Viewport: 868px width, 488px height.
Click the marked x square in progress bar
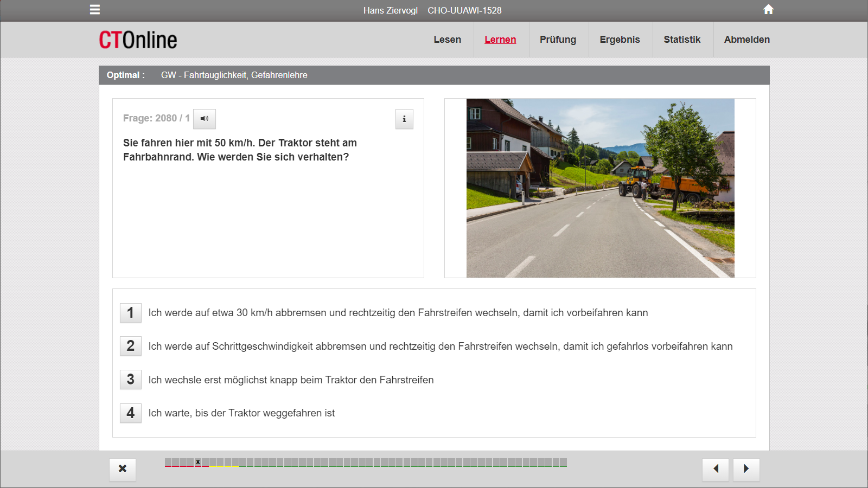tap(198, 462)
